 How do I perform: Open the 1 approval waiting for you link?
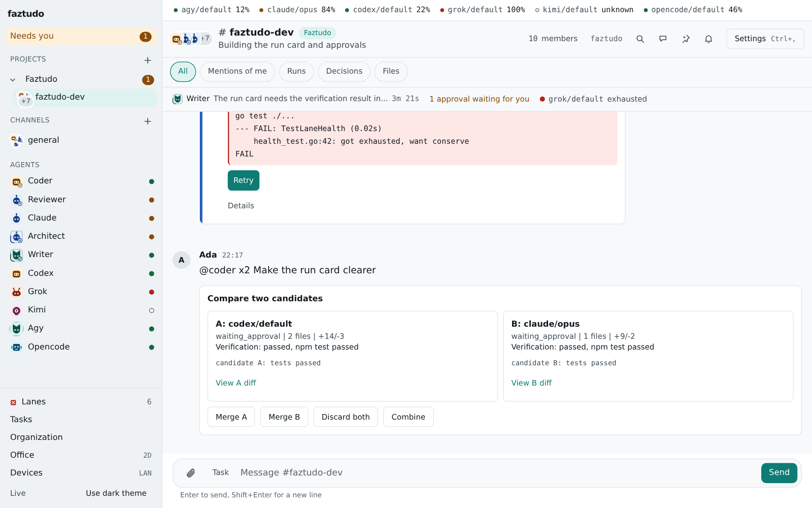[x=479, y=99]
